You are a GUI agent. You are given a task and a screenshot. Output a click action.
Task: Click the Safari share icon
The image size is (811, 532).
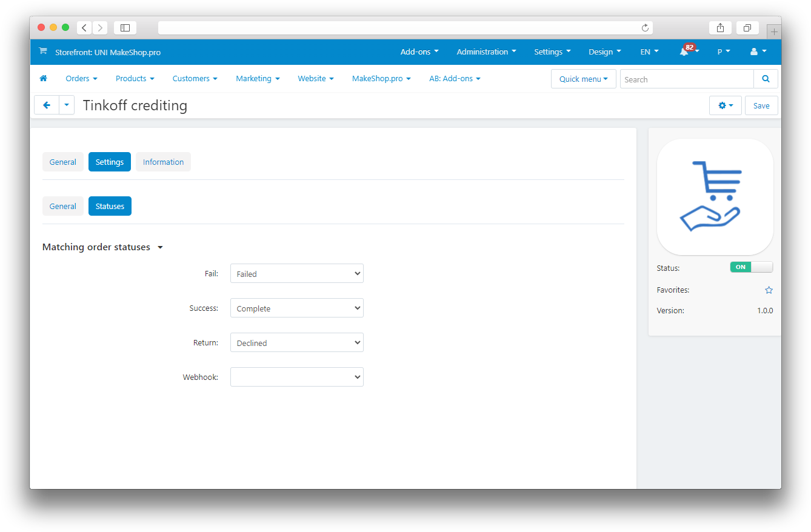pos(720,28)
